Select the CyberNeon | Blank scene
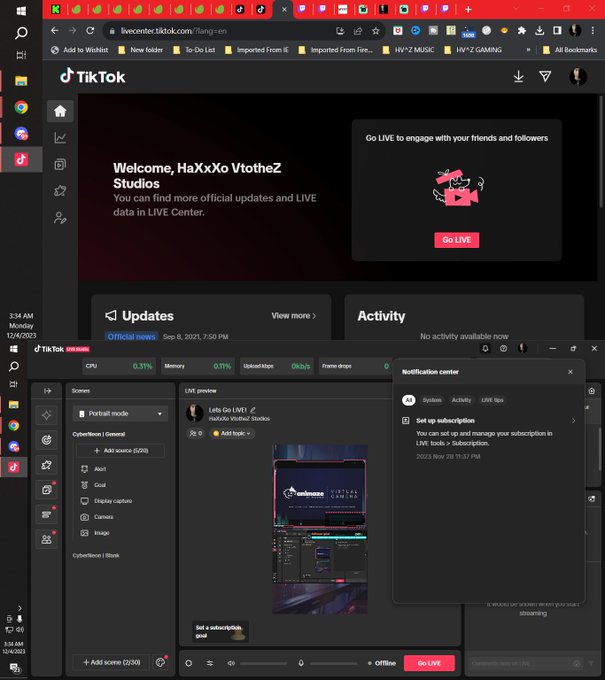 [x=96, y=555]
